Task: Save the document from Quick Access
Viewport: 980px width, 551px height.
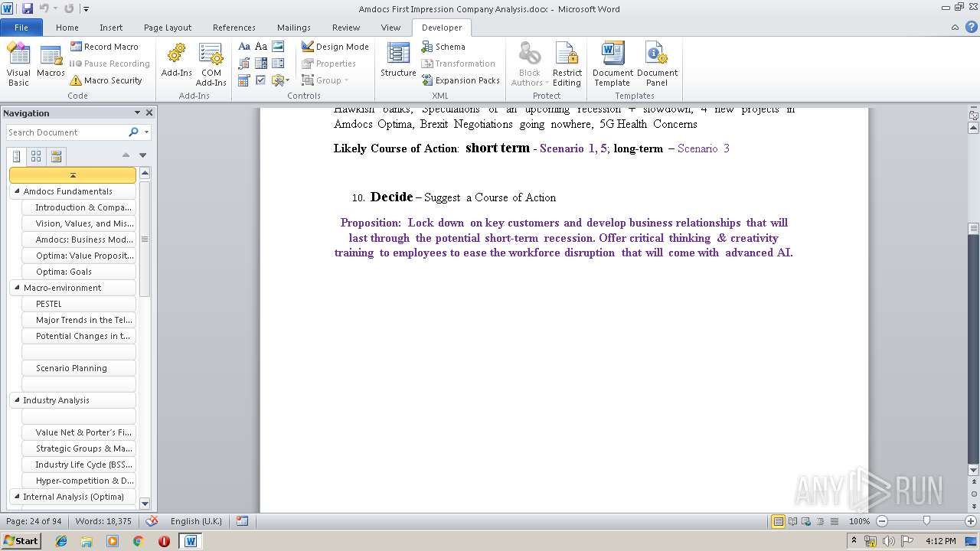Action: coord(28,8)
